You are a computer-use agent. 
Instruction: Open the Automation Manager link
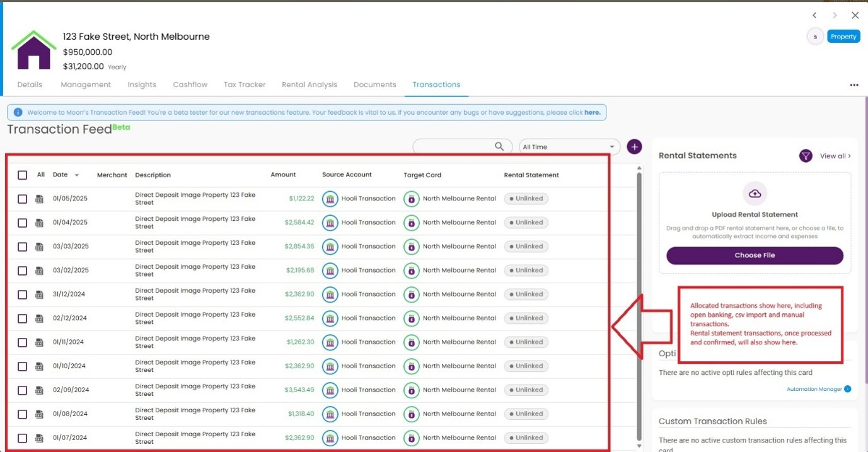(814, 389)
